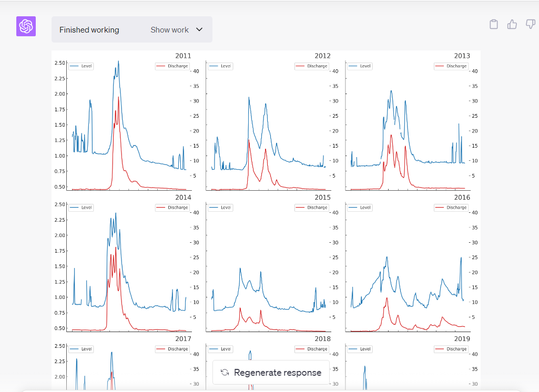Click the Show work text
539x392 pixels.
[169, 30]
